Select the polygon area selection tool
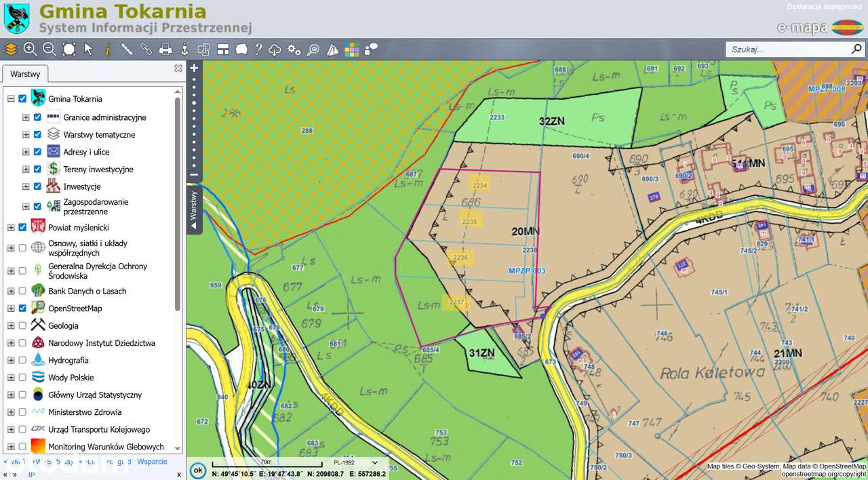868x480 pixels. tap(241, 49)
